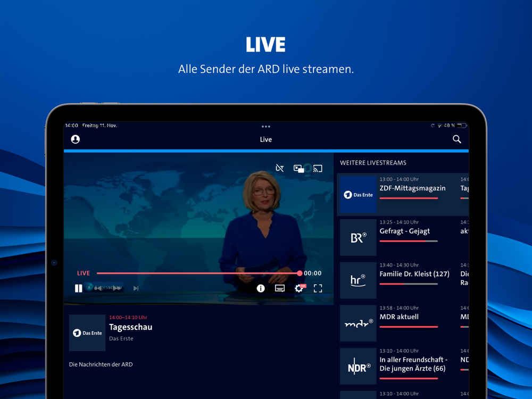Click the 13:40 - 14:30 Uhr time label
This screenshot has height=399, width=532.
click(399, 265)
